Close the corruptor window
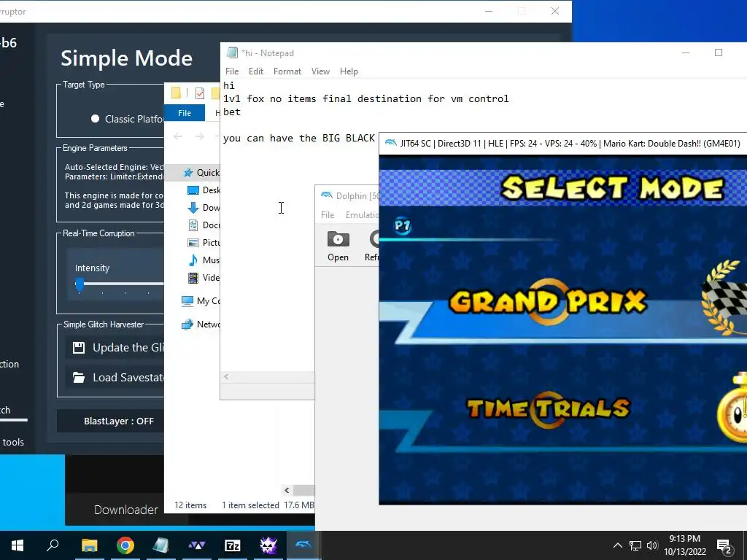 pos(555,11)
